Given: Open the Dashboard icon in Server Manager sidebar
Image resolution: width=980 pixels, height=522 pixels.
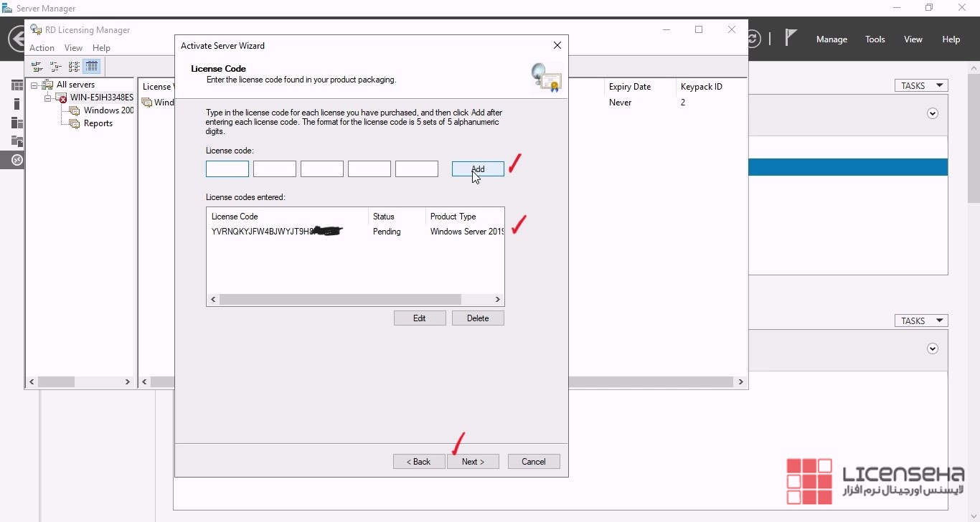Looking at the screenshot, I should point(17,85).
